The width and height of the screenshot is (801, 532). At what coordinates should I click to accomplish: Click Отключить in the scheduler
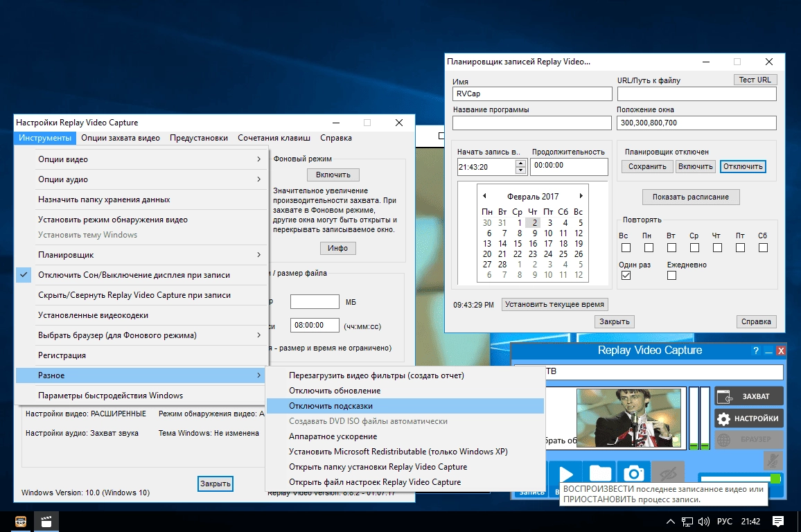coord(743,166)
